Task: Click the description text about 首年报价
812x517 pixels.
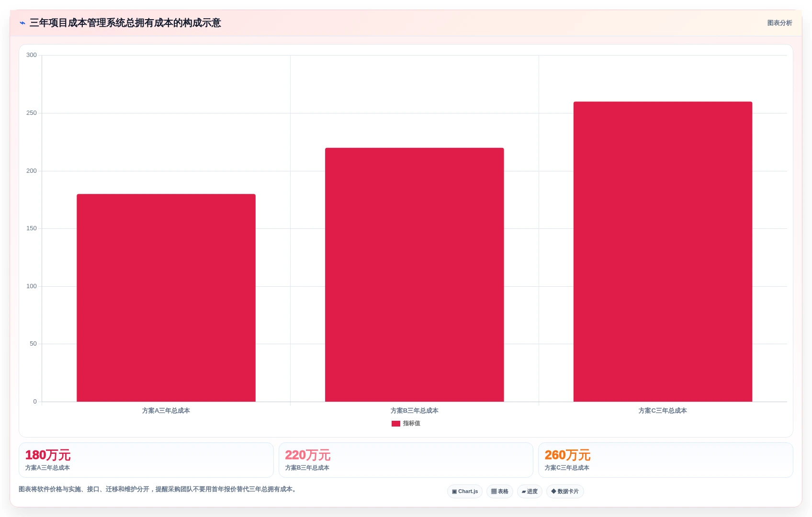Action: click(158, 489)
